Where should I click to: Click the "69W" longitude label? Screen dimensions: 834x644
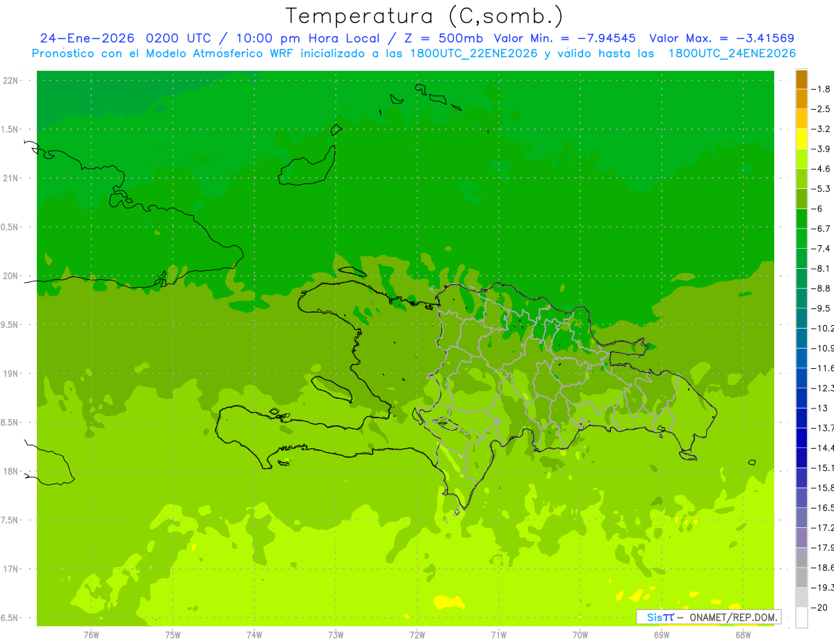pyautogui.click(x=662, y=635)
